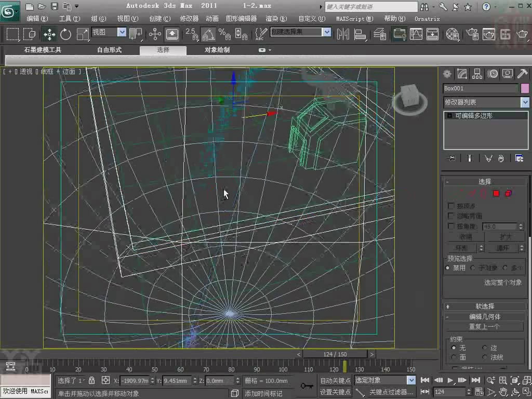Screen dimensions: 532x399
Task: Toggle the angle snap button
Action: point(208,34)
